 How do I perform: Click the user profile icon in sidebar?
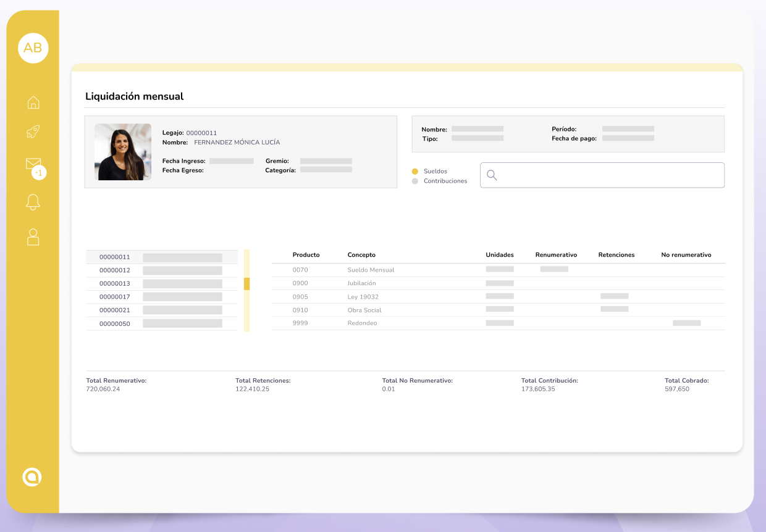33,237
